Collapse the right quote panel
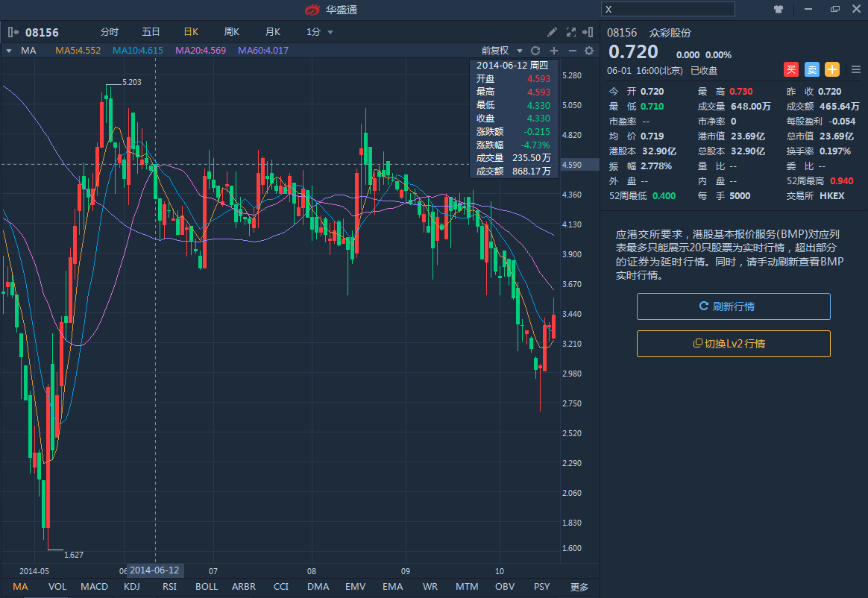868x598 pixels. pos(588,32)
